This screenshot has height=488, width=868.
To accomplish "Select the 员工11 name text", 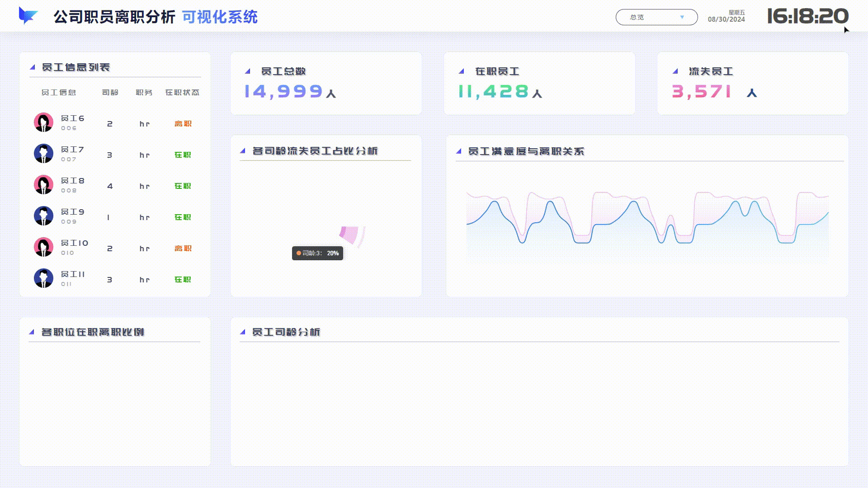I will click(x=73, y=274).
